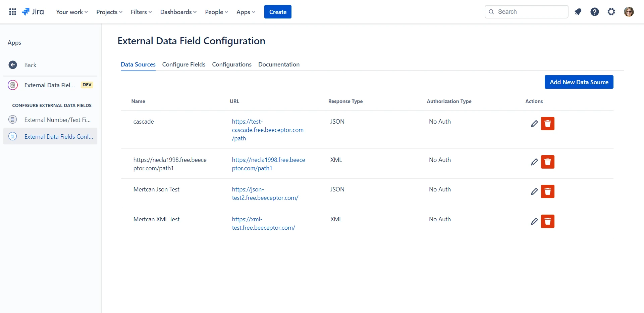Click the Create button
This screenshot has height=313, width=644.
[x=278, y=12]
